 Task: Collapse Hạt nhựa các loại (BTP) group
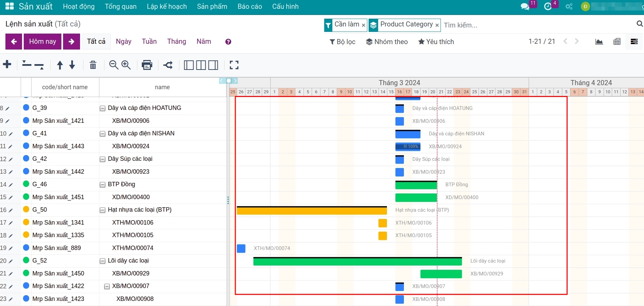tap(102, 210)
